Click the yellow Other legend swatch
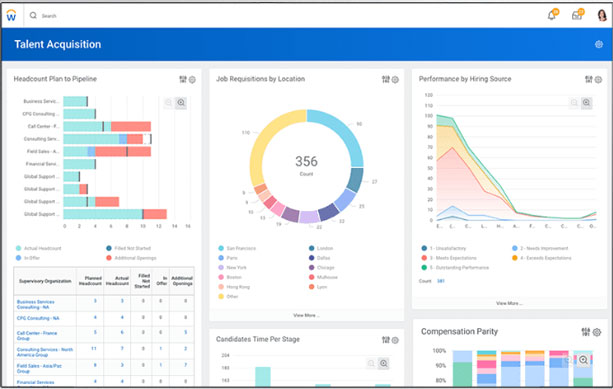 (x=221, y=296)
